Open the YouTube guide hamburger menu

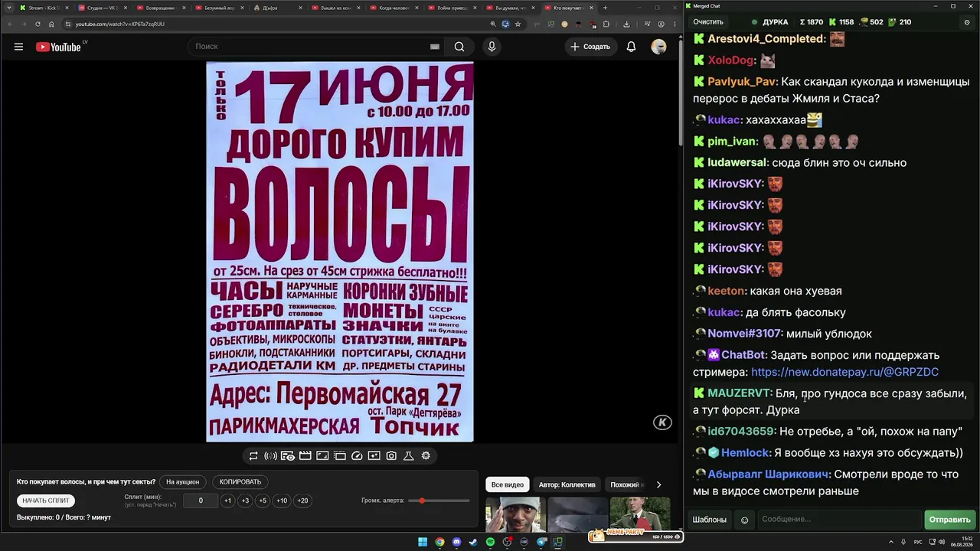[18, 47]
